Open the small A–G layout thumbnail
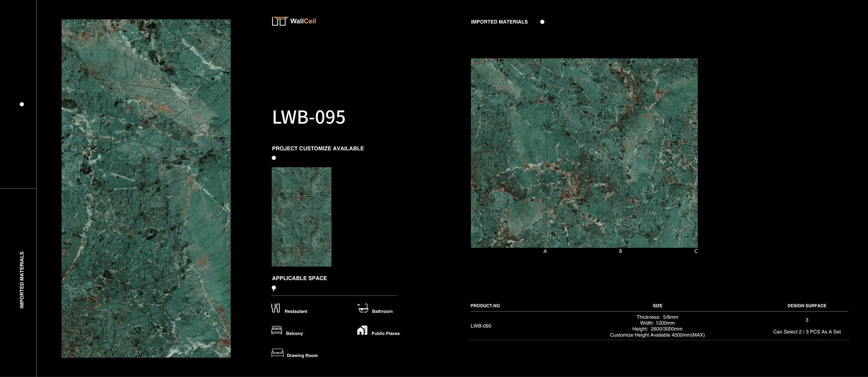868x377 pixels. pyautogui.click(x=302, y=217)
